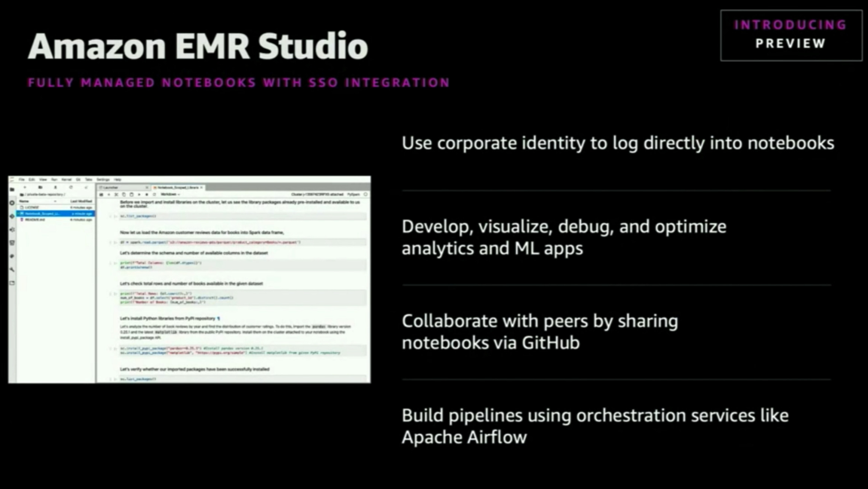Viewport: 868px width, 489px height.
Task: Toggle the kernel status indicator circle
Action: tap(365, 194)
